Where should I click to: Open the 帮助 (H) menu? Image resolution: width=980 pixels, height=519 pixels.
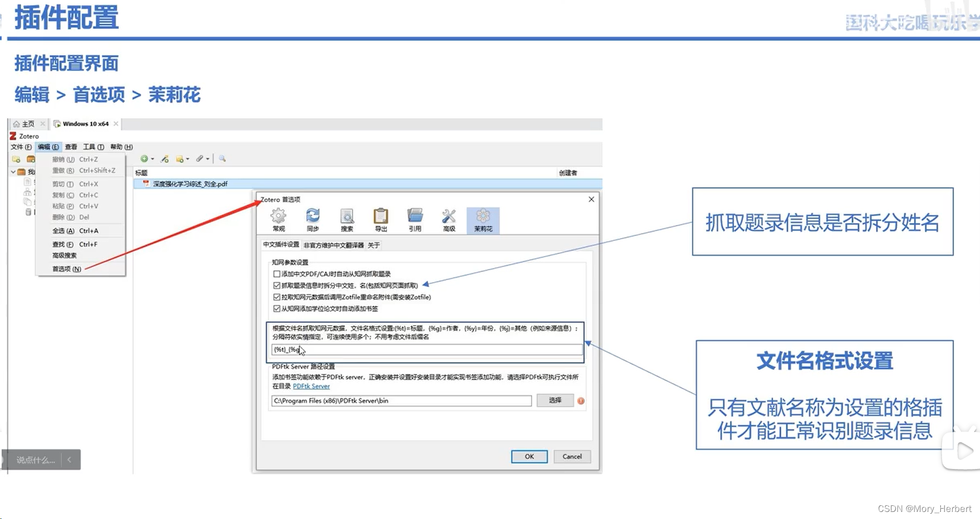(121, 147)
